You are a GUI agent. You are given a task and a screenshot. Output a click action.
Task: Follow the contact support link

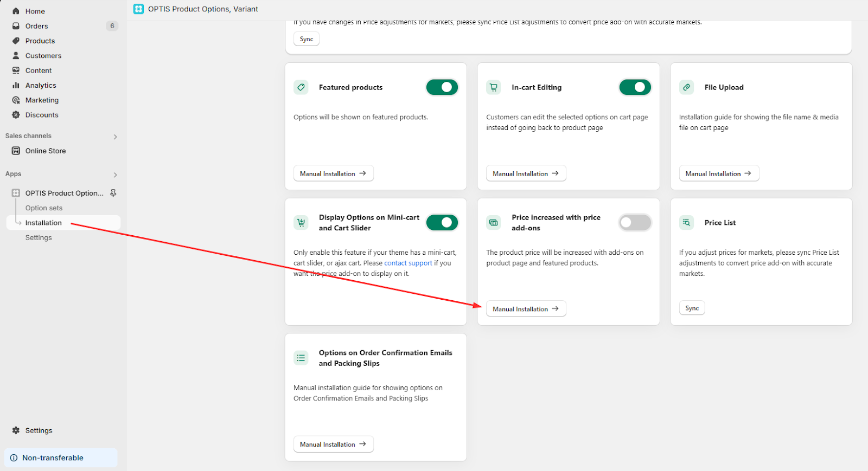click(408, 263)
